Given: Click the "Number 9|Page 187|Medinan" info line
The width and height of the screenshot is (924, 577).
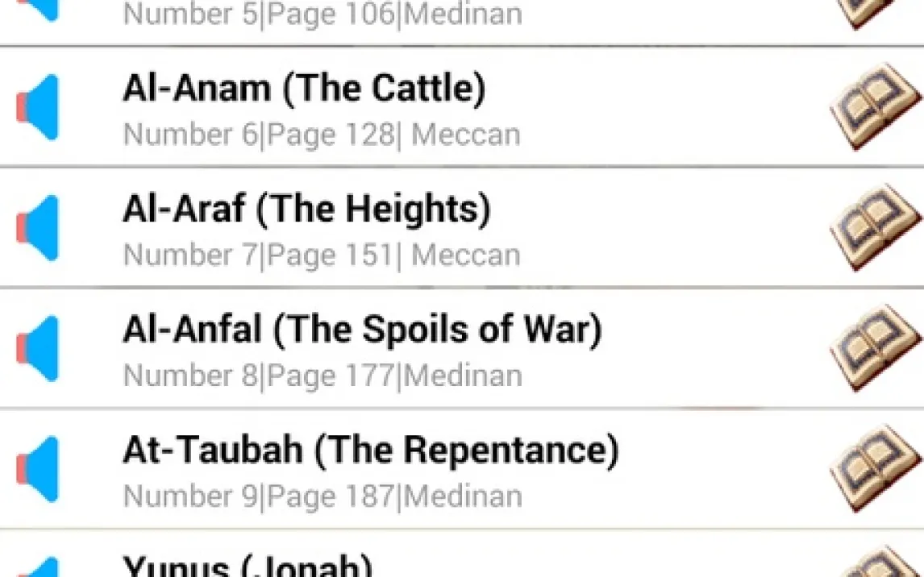Looking at the screenshot, I should pos(322,496).
